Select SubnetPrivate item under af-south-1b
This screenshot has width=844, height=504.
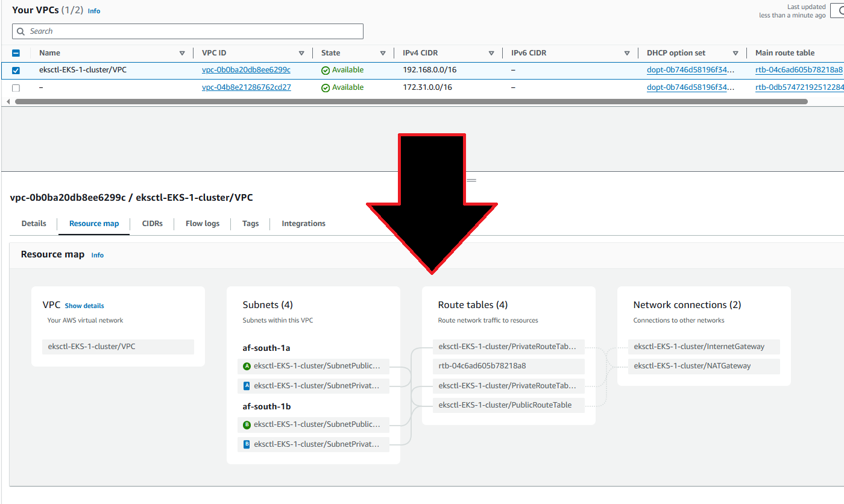[313, 444]
